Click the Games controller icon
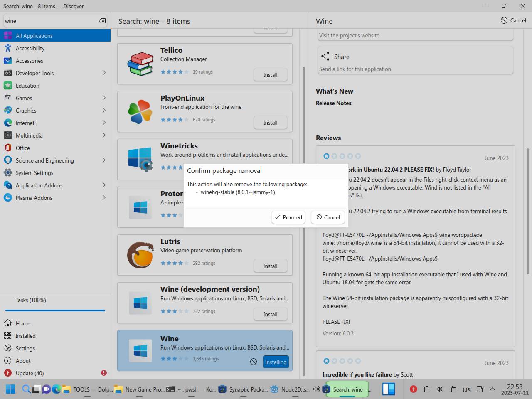The image size is (532, 399). coord(8,98)
